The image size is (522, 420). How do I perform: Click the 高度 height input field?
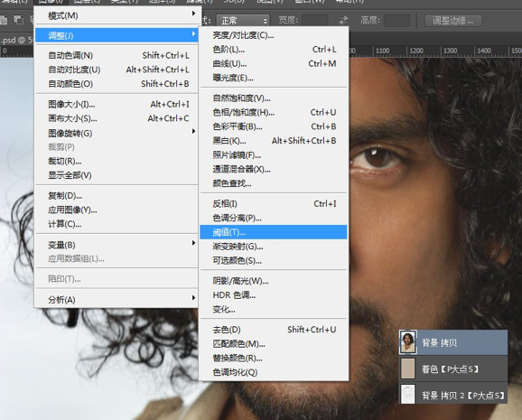pos(396,21)
